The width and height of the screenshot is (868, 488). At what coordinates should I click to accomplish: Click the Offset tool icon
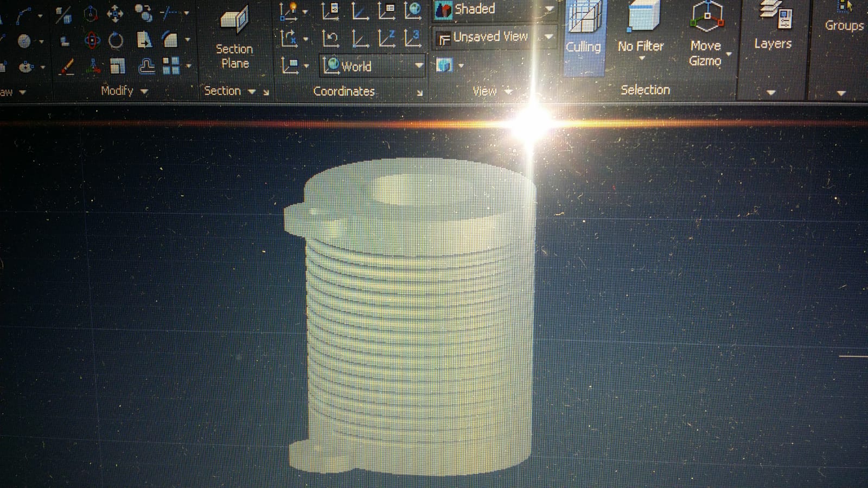pos(146,67)
